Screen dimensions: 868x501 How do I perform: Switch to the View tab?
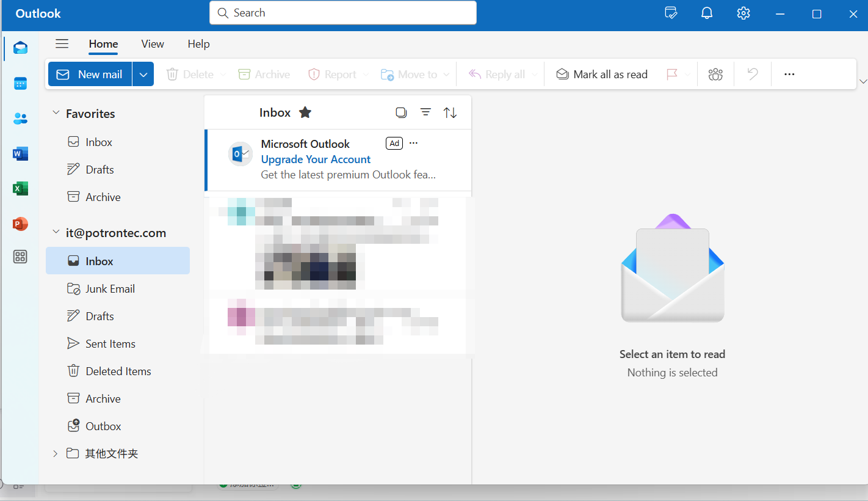pos(153,44)
